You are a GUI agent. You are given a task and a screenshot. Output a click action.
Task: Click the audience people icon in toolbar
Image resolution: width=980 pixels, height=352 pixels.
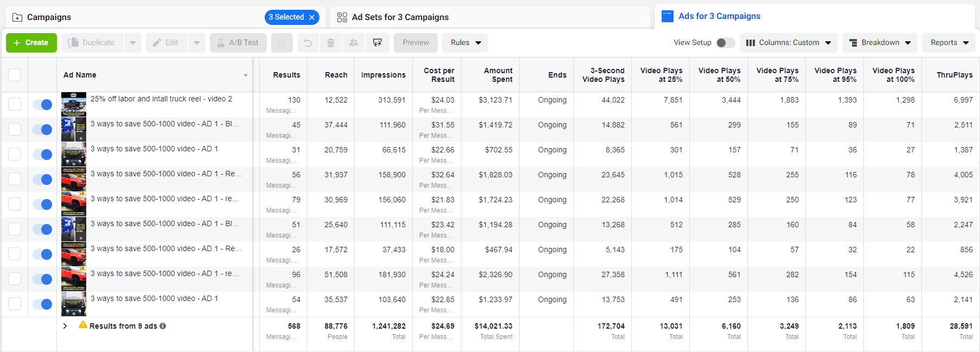click(354, 43)
